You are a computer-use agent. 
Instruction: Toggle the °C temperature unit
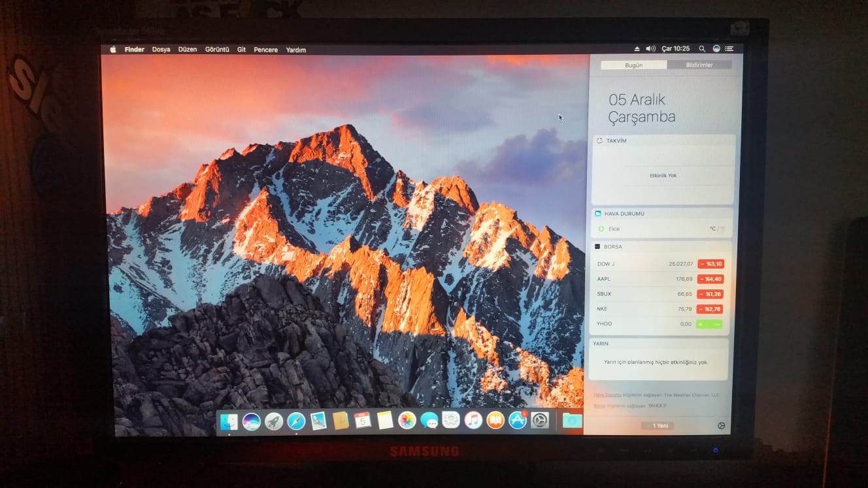point(712,229)
